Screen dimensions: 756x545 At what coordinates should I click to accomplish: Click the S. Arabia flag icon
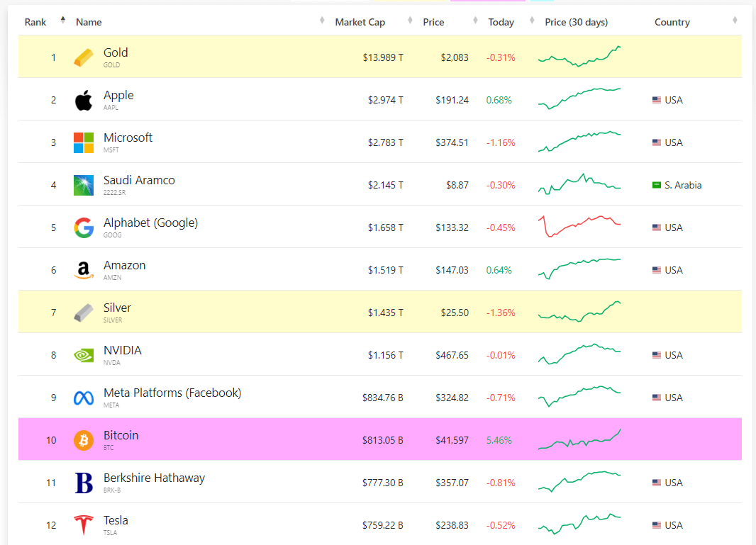tap(656, 185)
